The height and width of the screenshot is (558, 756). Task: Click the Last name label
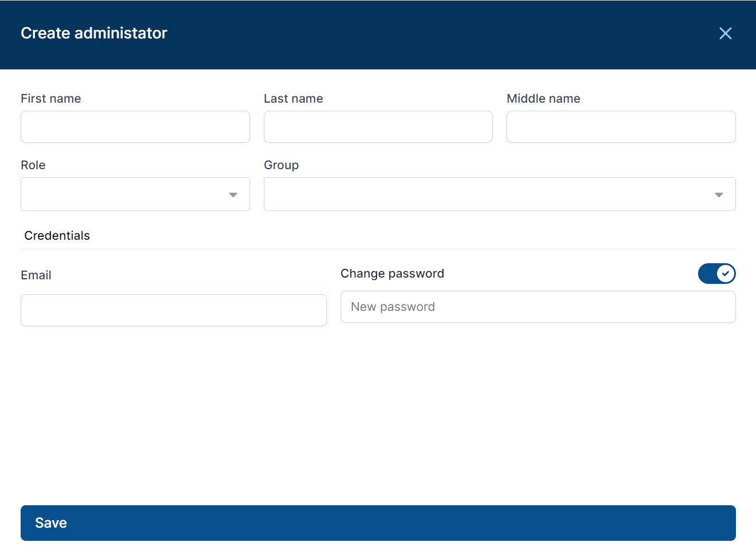[294, 99]
